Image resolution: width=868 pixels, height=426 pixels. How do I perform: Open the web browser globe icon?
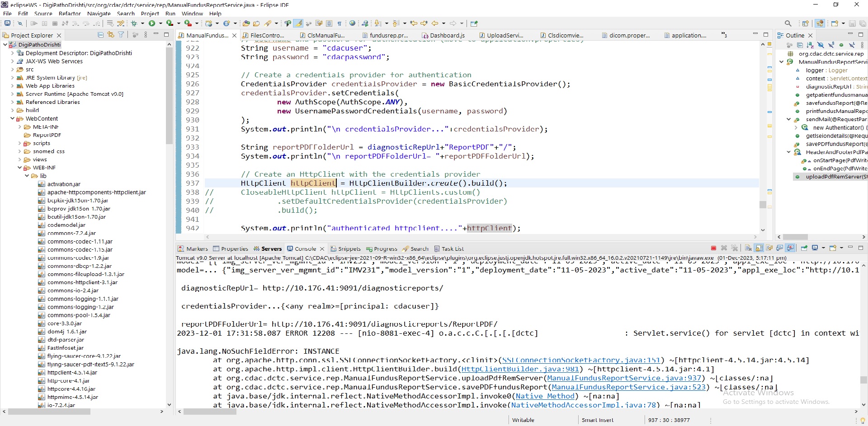(352, 23)
